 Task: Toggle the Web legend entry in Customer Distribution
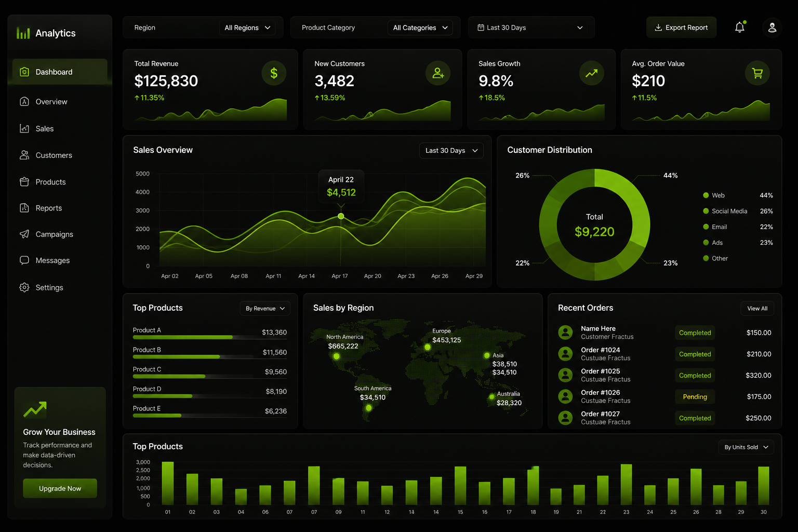tap(738, 195)
